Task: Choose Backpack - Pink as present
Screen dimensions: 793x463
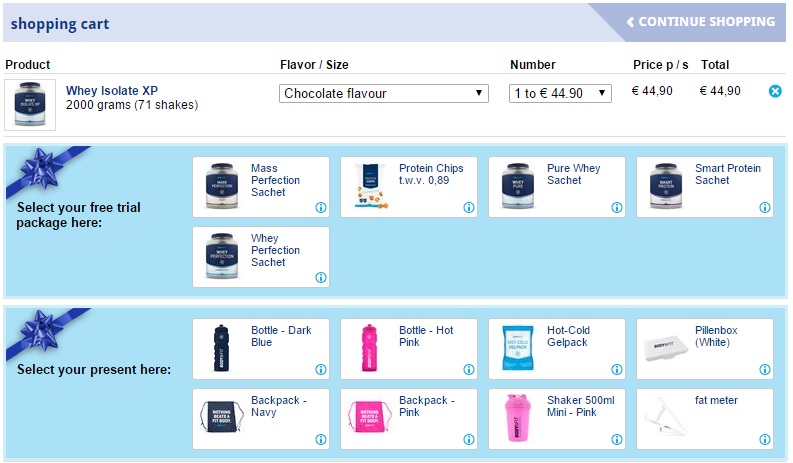Action: tap(408, 418)
